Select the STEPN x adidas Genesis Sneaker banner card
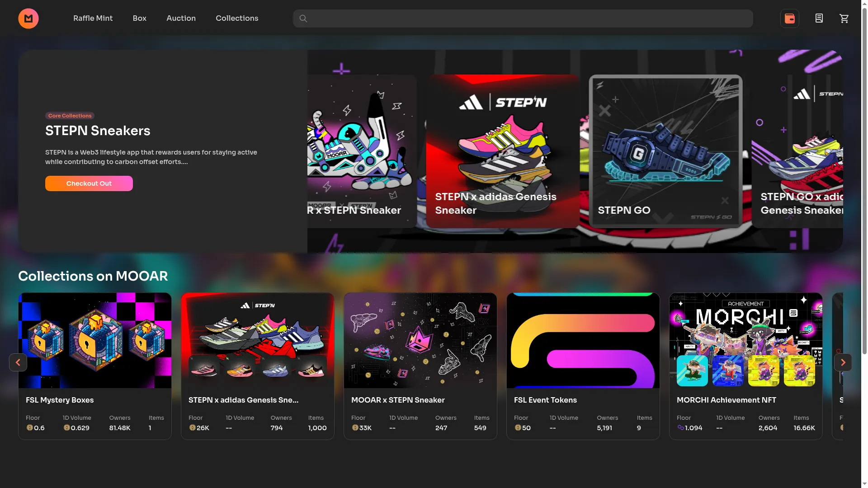This screenshot has width=868, height=488. point(503,151)
